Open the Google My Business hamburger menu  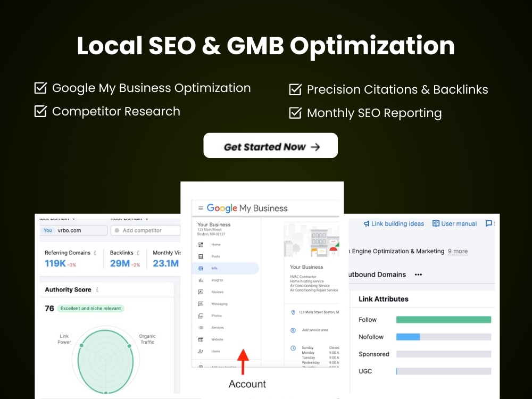point(201,208)
